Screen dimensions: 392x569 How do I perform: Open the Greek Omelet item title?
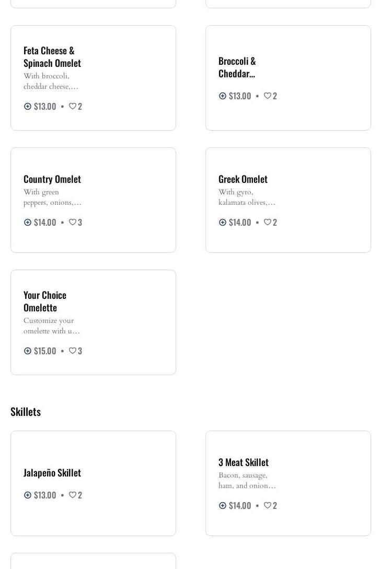243,179
